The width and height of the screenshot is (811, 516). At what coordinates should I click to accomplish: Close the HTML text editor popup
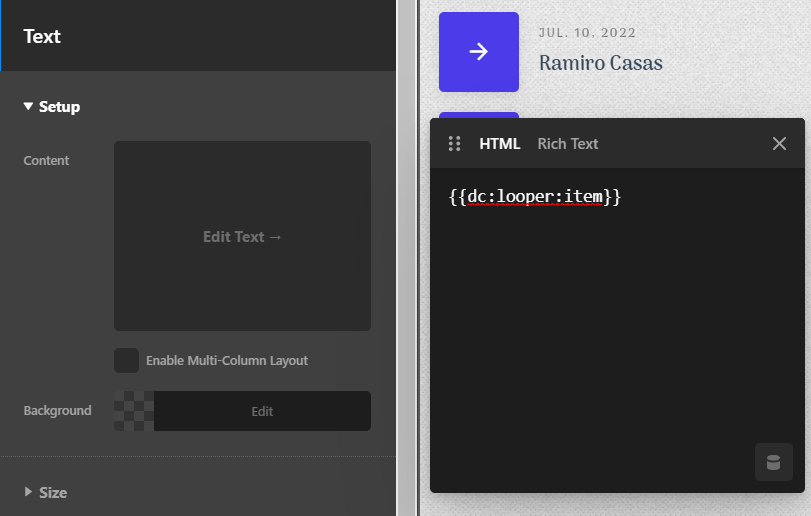click(x=779, y=144)
